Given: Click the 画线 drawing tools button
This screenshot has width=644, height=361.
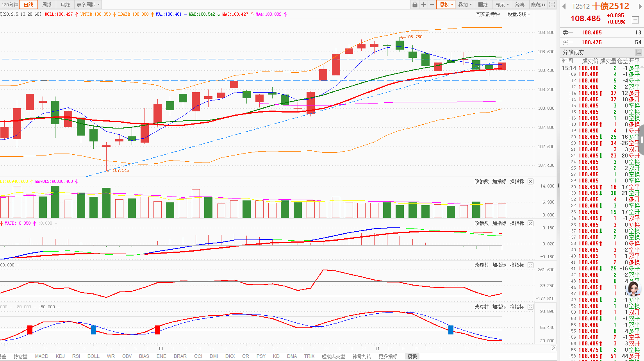Looking at the screenshot, I should click(483, 5).
